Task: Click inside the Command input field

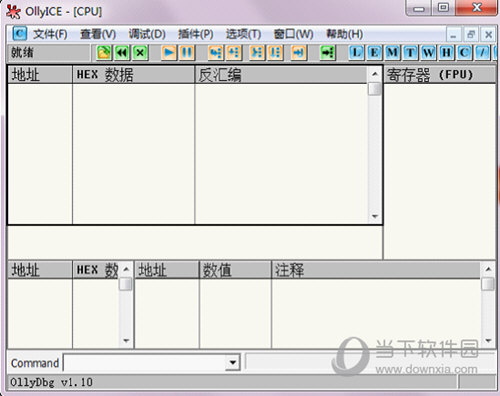Action: (145, 362)
